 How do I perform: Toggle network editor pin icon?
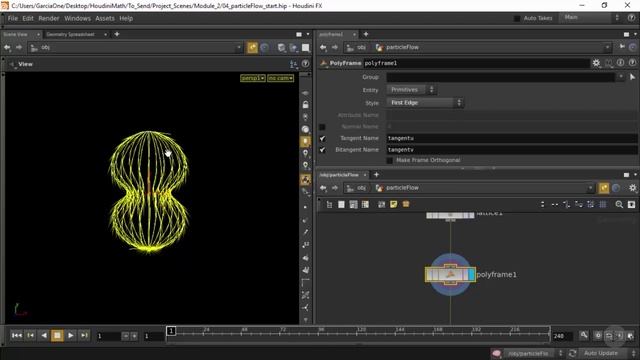coord(604,188)
